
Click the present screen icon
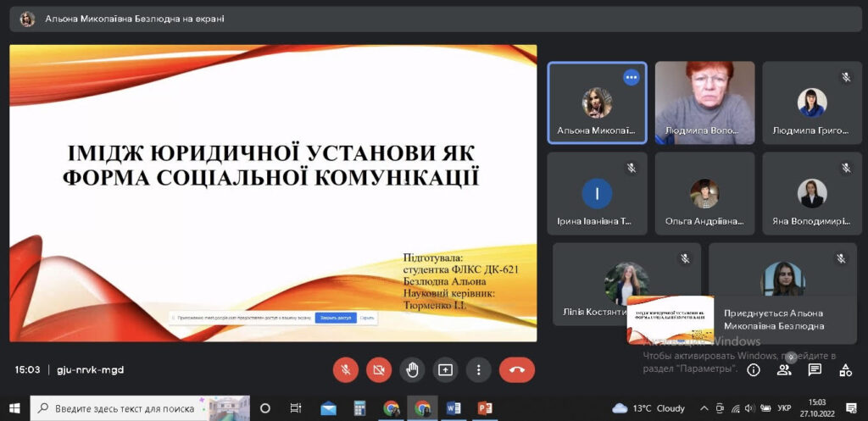445,370
